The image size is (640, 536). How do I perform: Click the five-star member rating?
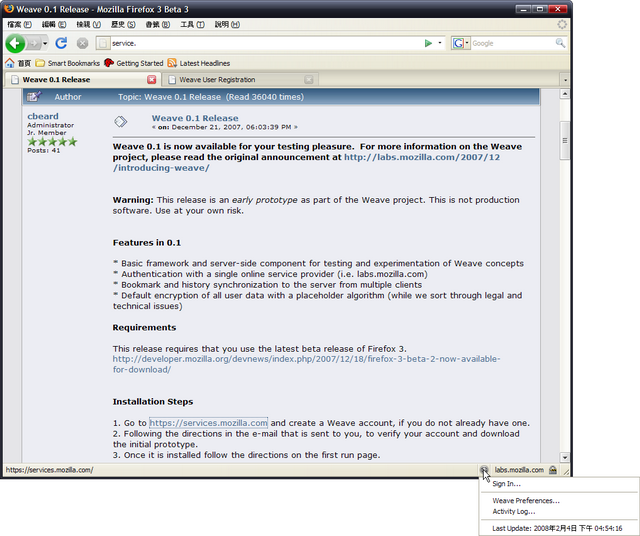tap(52, 142)
